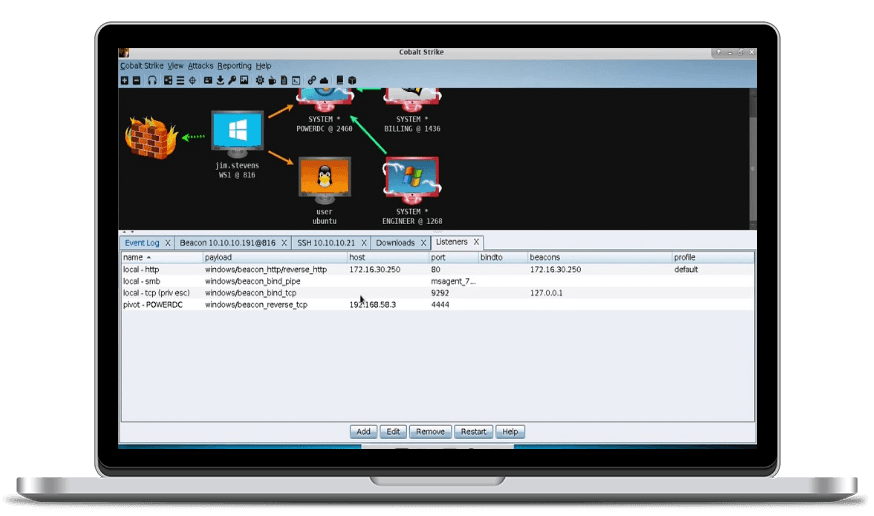Image resolution: width=874 pixels, height=516 pixels.
Task: Select the 'local - tcp (priv esc)' row
Action: tap(438, 293)
